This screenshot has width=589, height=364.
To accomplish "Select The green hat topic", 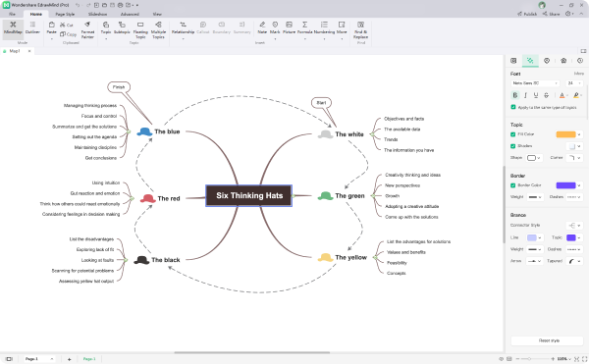I will click(x=342, y=196).
